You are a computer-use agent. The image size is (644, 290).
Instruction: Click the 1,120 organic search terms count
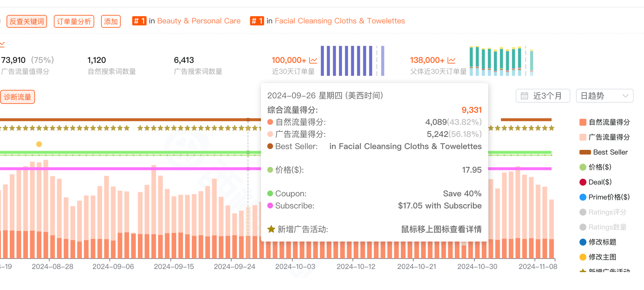coord(97,60)
